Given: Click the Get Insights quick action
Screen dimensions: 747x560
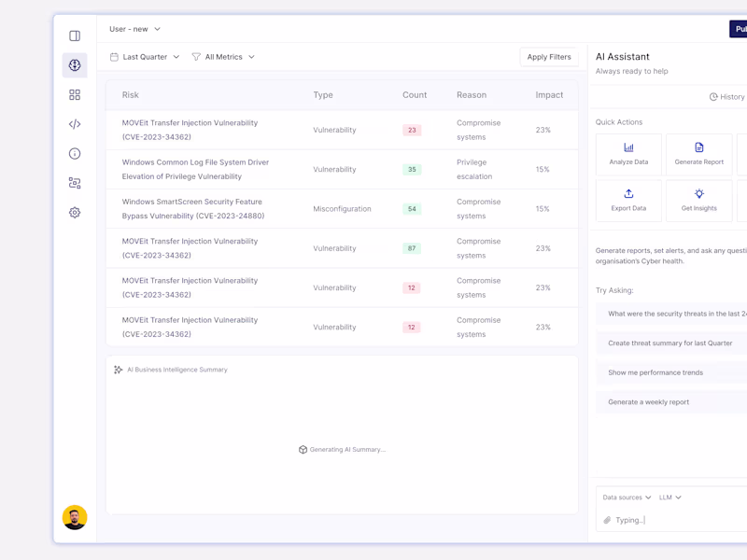Looking at the screenshot, I should 698,201.
